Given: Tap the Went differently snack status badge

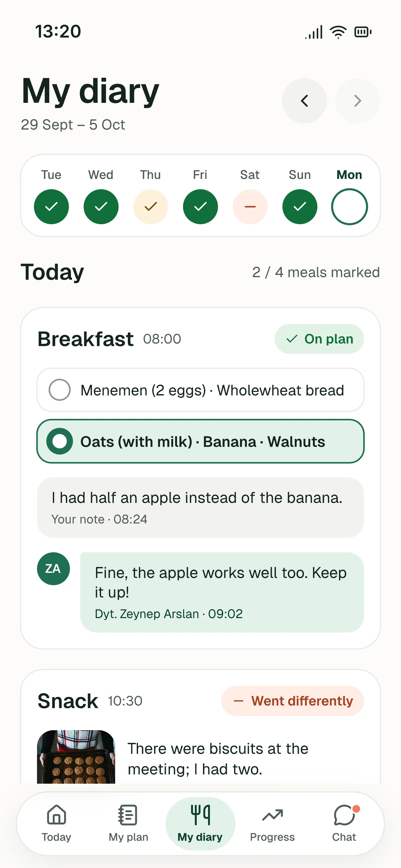Looking at the screenshot, I should 293,701.
